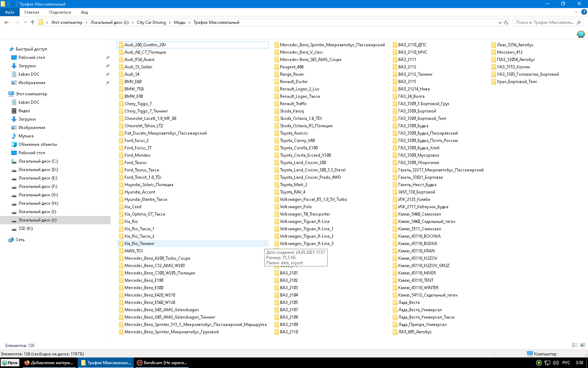The height and width of the screenshot is (368, 588).
Task: Select folder ВАЗ_2101
Action: [289, 273]
